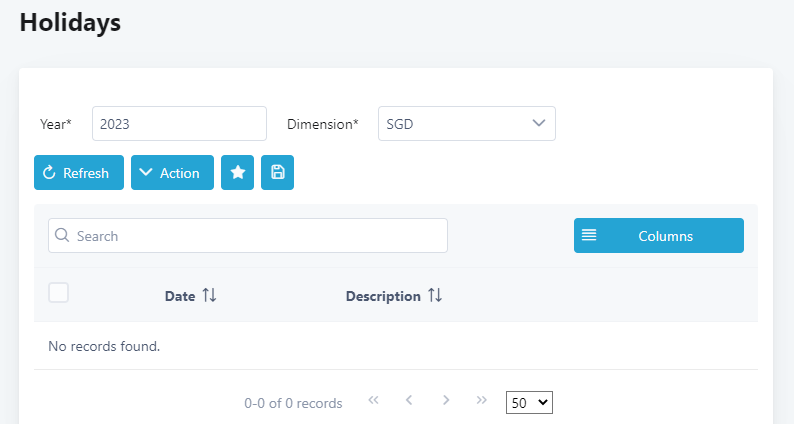
Task: Click the Holidays page heading
Action: pyautogui.click(x=70, y=23)
